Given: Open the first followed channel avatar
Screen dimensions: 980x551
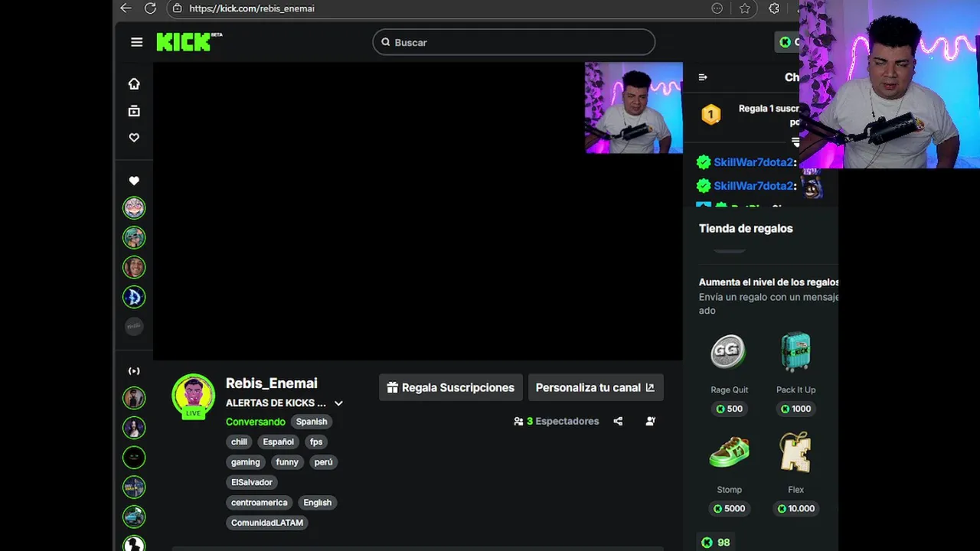Looking at the screenshot, I should (134, 207).
